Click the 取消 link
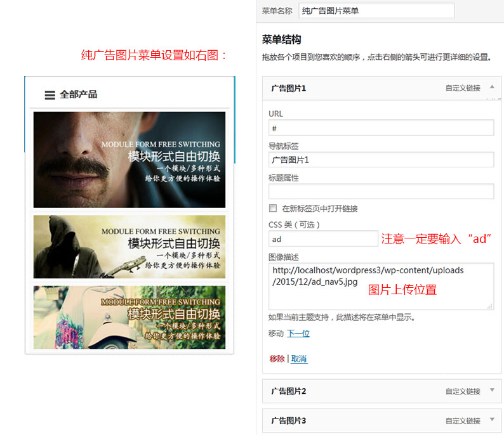504x435 pixels. (x=299, y=359)
